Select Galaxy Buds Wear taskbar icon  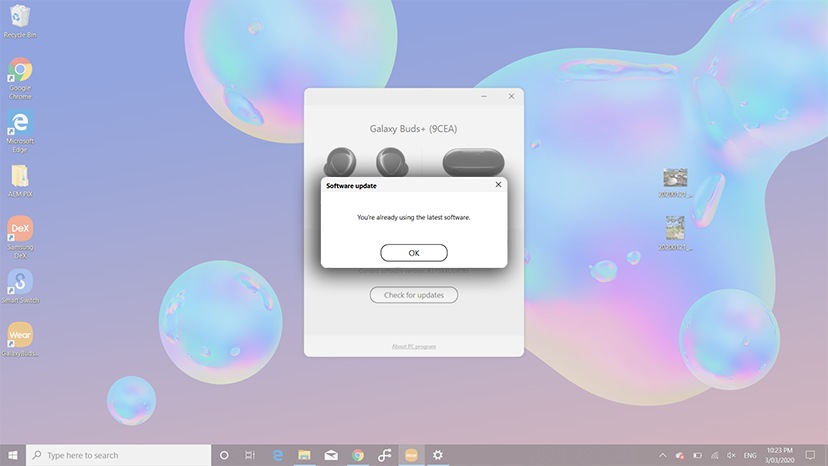click(411, 455)
